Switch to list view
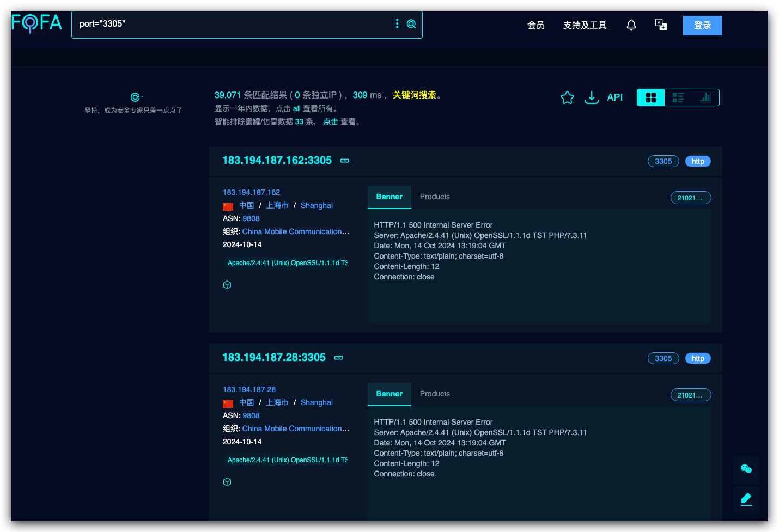 [678, 97]
